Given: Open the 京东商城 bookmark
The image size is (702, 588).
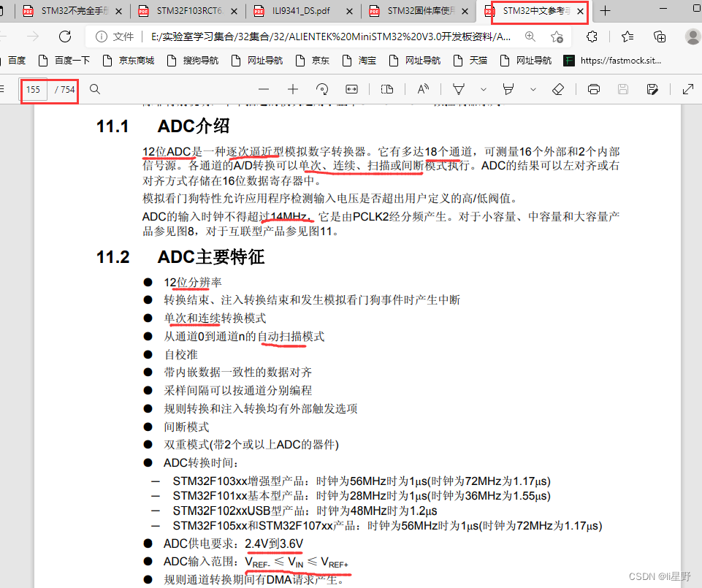Looking at the screenshot, I should tap(129, 61).
